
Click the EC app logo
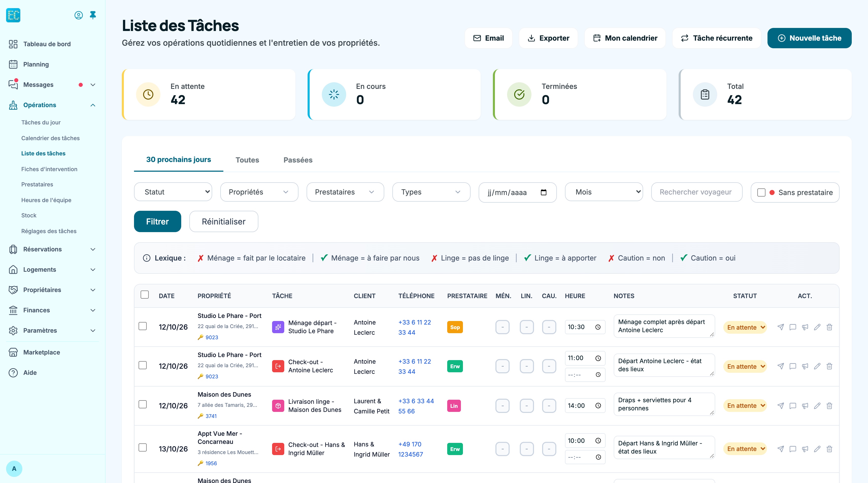pos(13,15)
